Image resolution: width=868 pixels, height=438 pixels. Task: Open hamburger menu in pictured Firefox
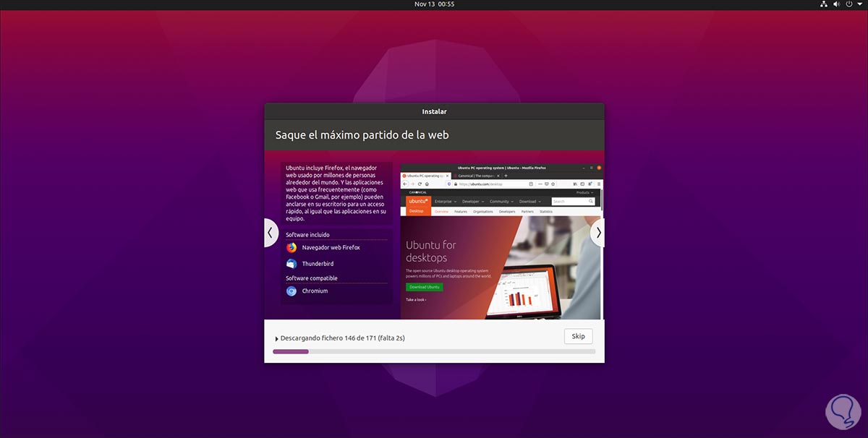tap(599, 184)
